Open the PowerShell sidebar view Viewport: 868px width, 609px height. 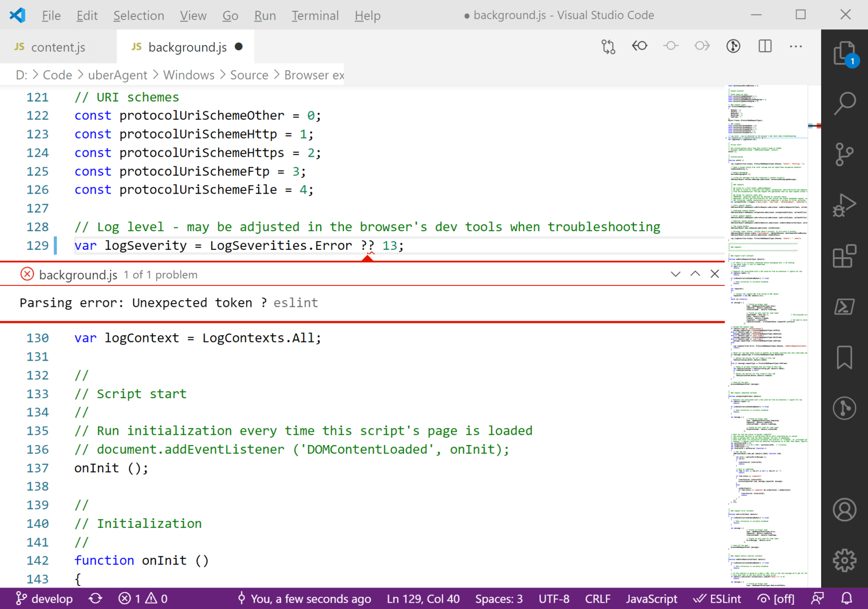(x=845, y=307)
